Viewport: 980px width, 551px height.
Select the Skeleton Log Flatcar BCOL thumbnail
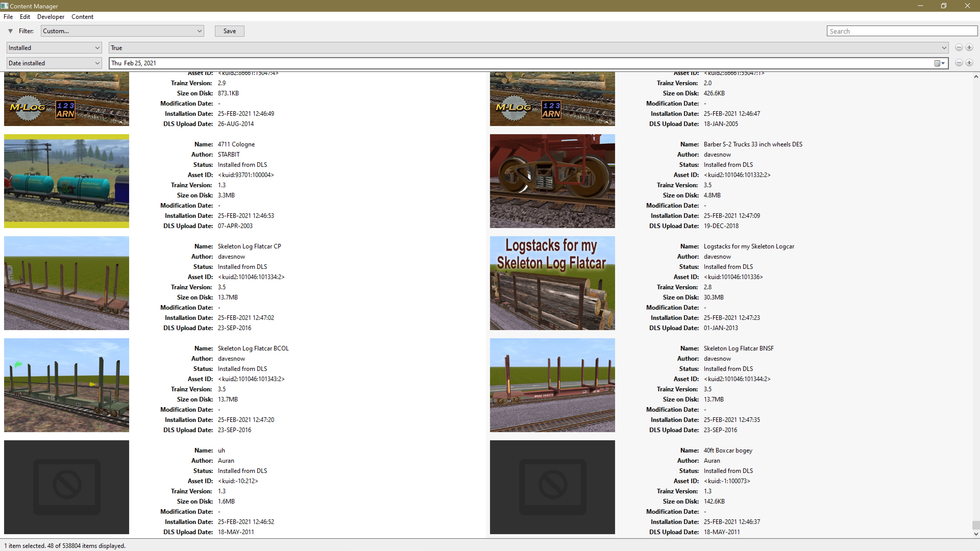(x=67, y=385)
